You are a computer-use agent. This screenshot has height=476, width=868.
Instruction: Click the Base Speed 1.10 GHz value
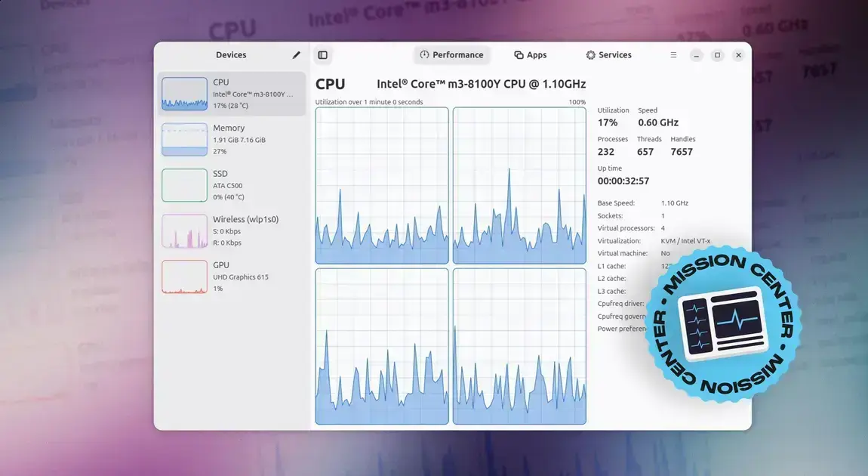pos(675,203)
